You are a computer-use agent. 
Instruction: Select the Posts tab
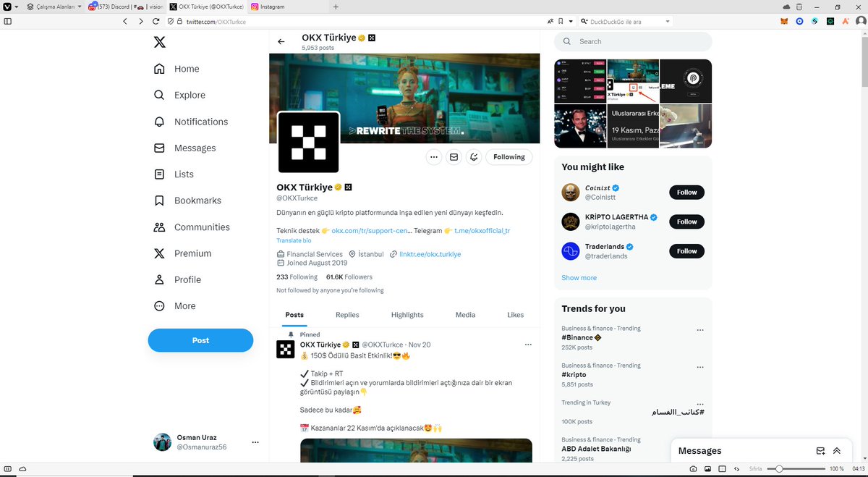point(294,315)
